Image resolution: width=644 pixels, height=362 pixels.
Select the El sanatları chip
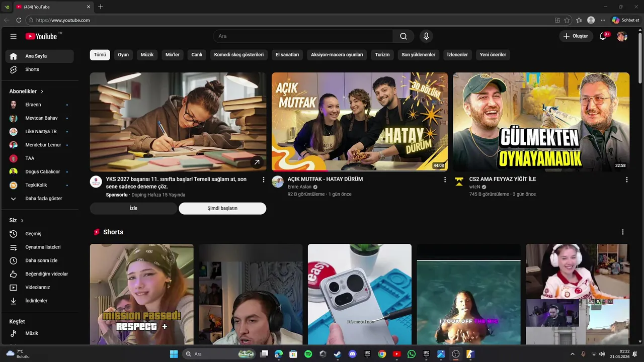coord(287,55)
